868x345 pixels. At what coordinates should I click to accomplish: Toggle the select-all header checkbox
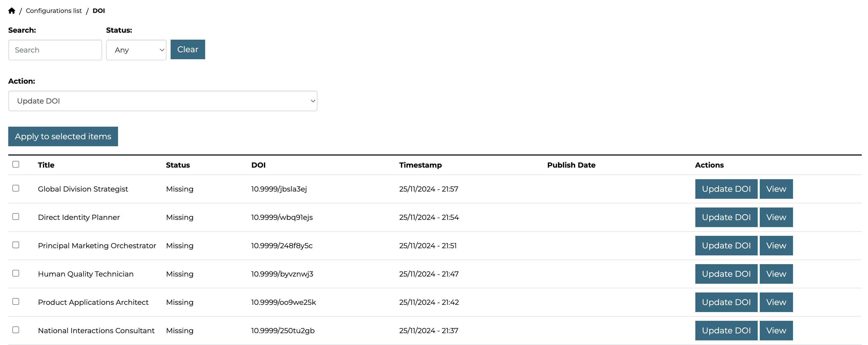click(x=16, y=164)
